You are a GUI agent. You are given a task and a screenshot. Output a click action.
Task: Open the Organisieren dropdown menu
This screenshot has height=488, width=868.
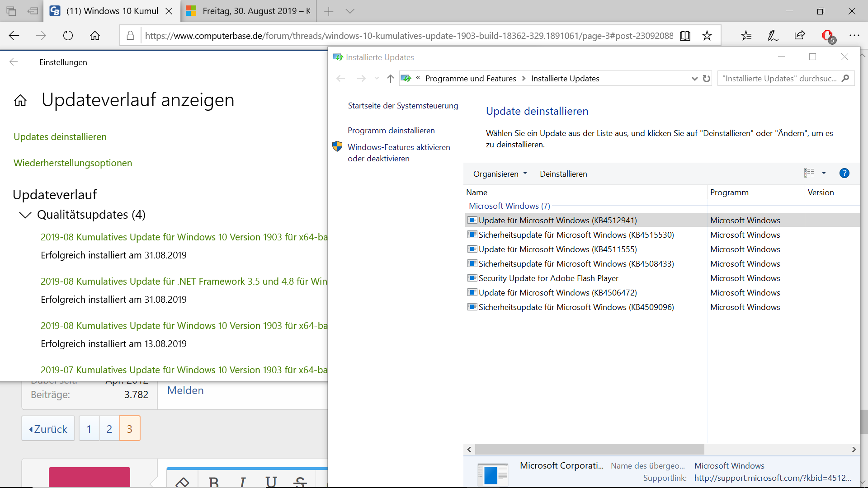pyautogui.click(x=500, y=174)
